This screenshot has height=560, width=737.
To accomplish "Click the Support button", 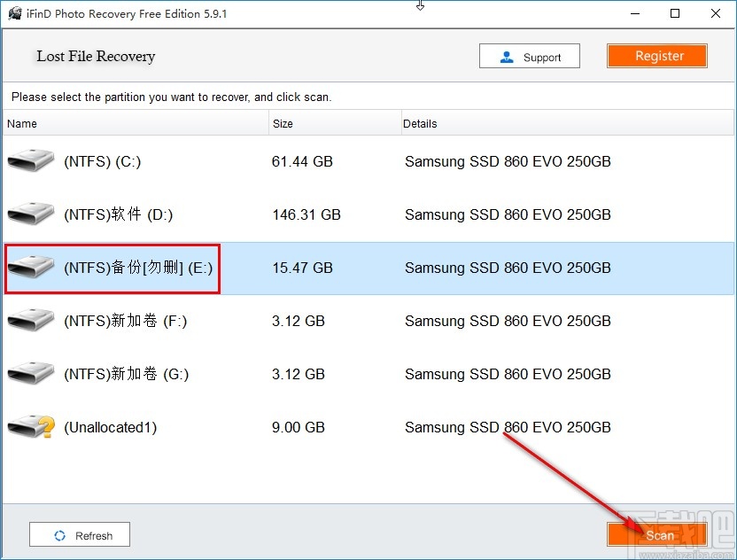I will coord(529,56).
